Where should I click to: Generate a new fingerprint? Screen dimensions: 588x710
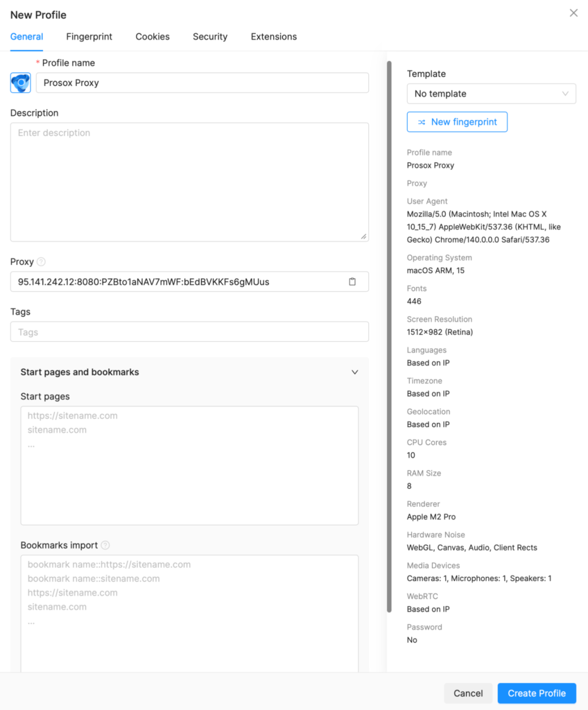(457, 122)
